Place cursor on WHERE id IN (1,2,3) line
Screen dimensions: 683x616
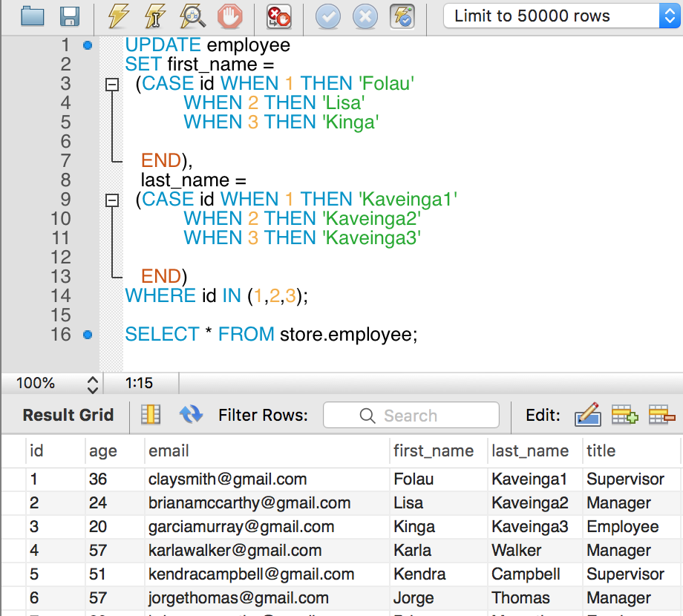point(216,296)
